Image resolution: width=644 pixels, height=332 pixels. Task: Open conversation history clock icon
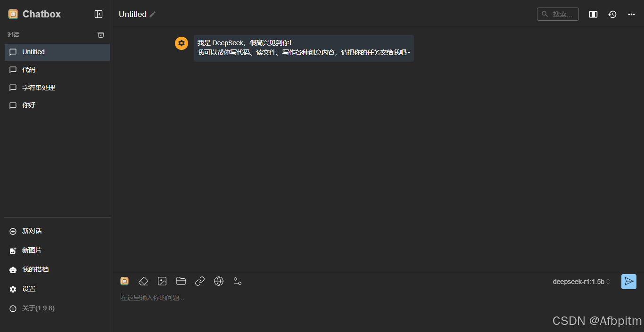tap(612, 14)
